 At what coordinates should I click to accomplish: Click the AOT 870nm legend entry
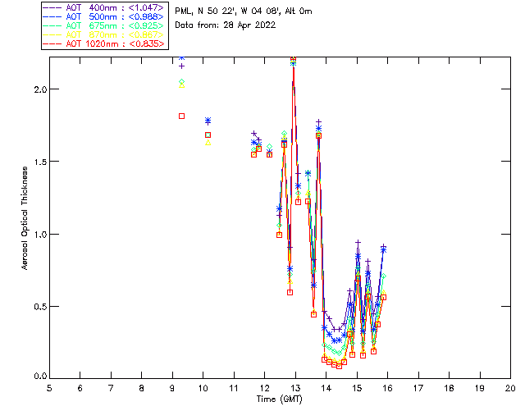(x=104, y=34)
